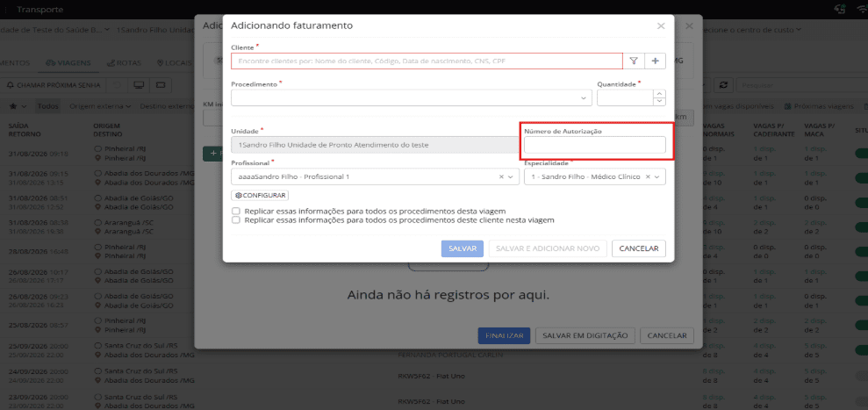Click the wifi status icon at top right
This screenshot has height=410, width=868.
(x=861, y=10)
